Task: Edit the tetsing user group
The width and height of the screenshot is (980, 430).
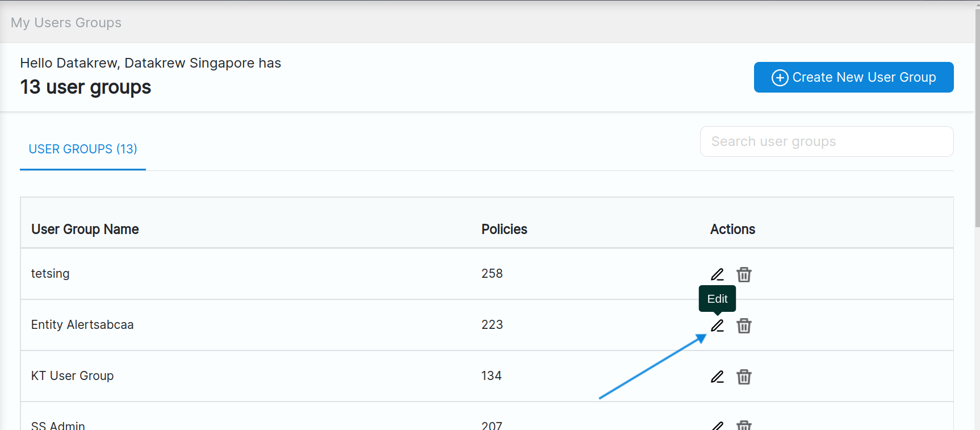Action: [717, 274]
